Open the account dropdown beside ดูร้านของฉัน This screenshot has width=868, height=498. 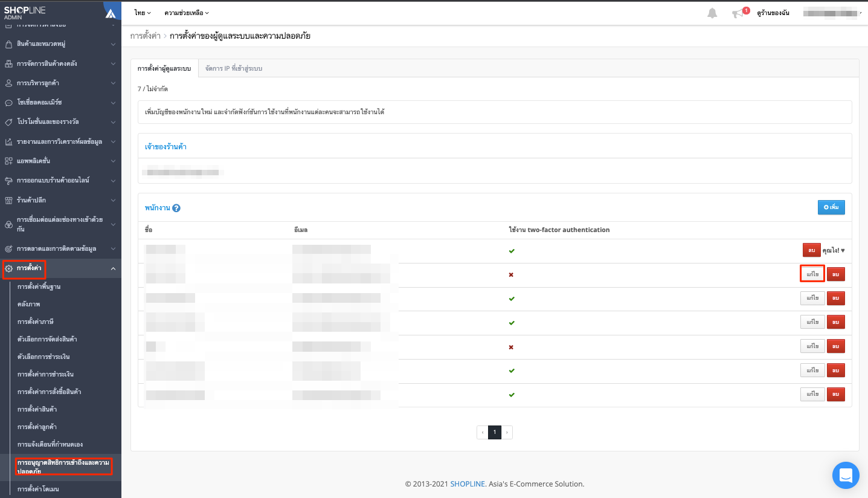[831, 13]
